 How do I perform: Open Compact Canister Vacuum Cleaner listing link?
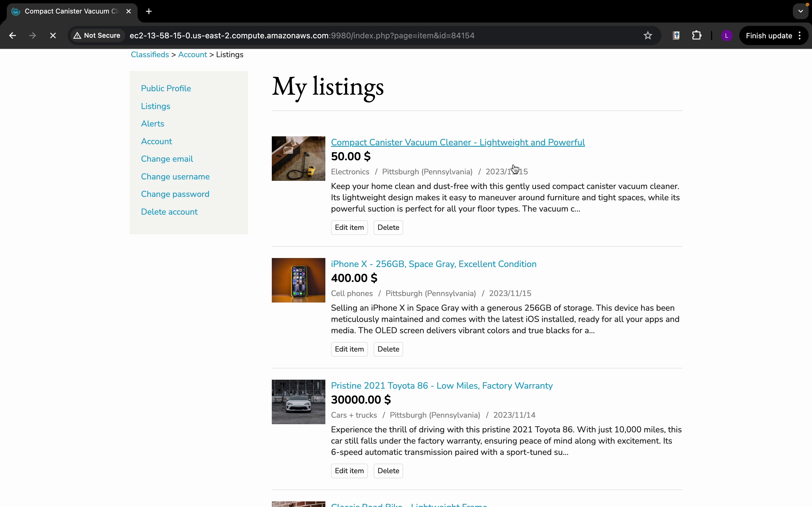[x=458, y=142]
